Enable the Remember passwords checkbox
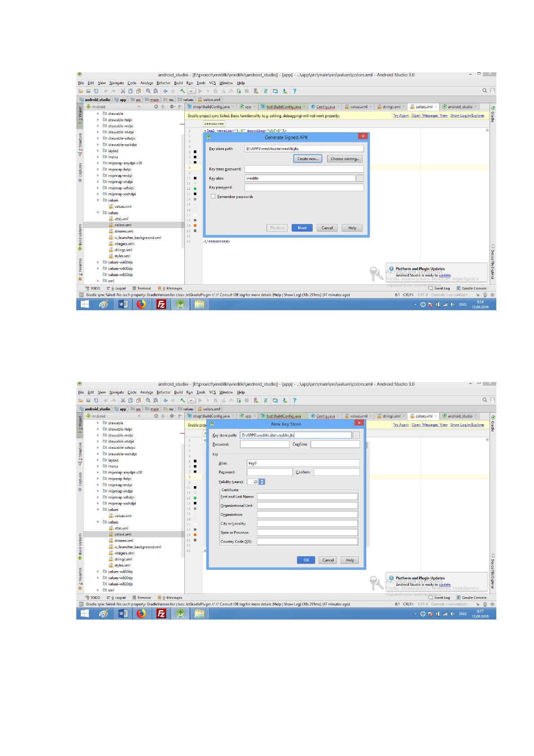 coord(213,197)
